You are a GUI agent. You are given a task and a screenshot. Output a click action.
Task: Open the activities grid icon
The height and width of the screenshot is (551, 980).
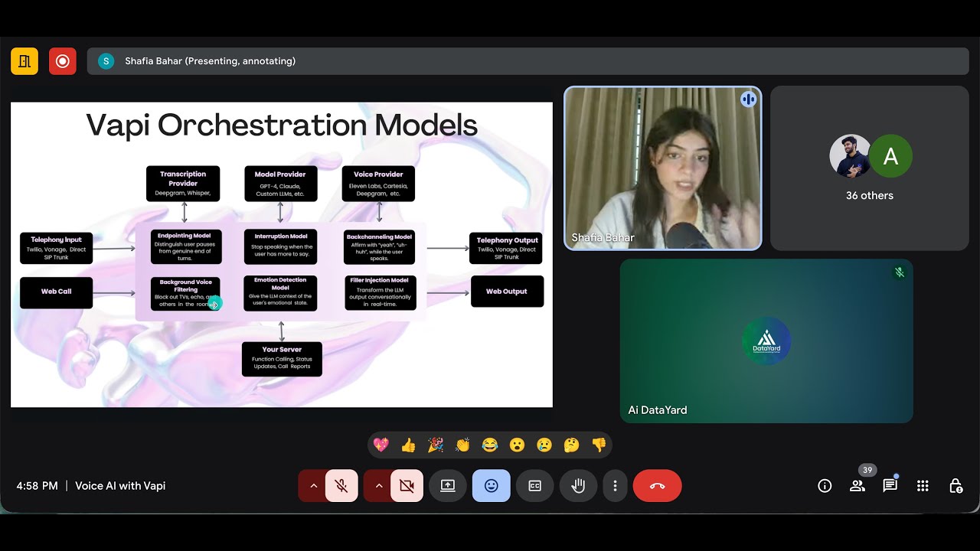click(923, 486)
